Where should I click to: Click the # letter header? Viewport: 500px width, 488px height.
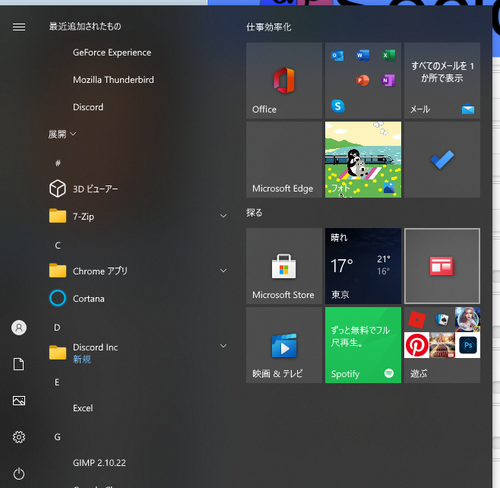pyautogui.click(x=58, y=163)
